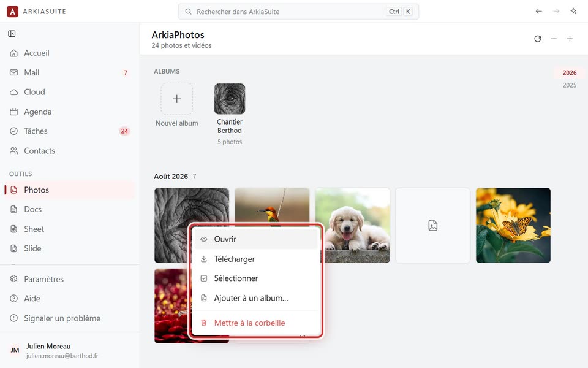Choose Ouvrir in the context menu

256,239
